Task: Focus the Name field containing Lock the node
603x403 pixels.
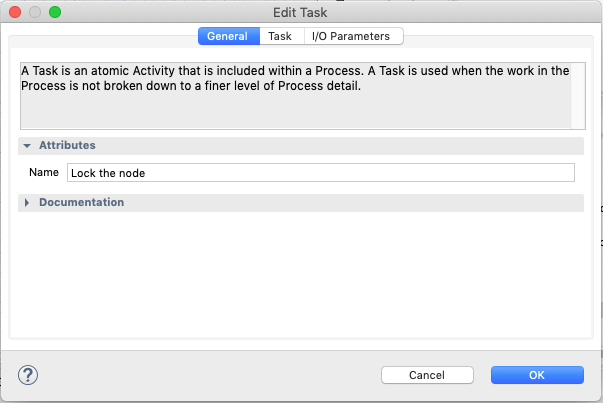Action: (321, 173)
